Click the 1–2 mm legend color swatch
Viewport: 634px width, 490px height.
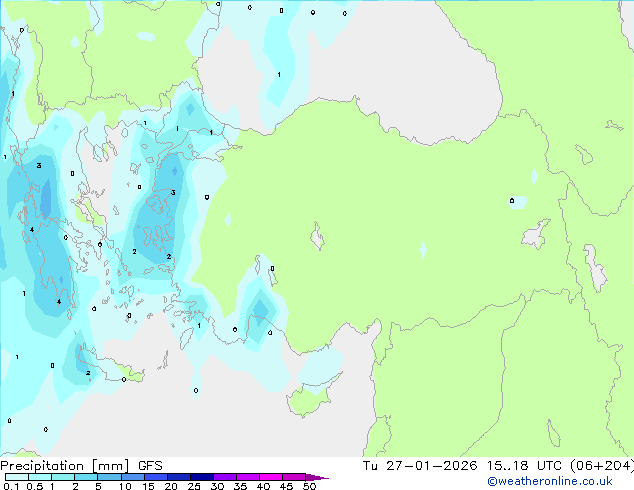(x=63, y=477)
